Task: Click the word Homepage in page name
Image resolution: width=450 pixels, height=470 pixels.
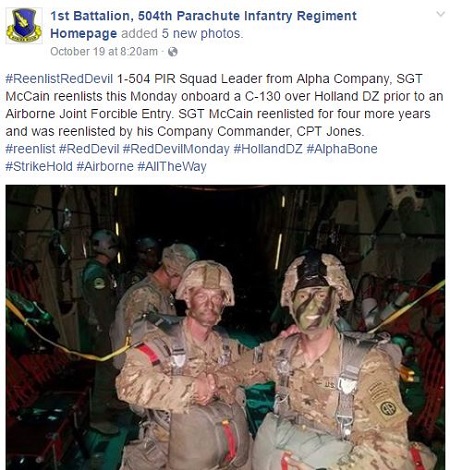Action: pos(83,34)
